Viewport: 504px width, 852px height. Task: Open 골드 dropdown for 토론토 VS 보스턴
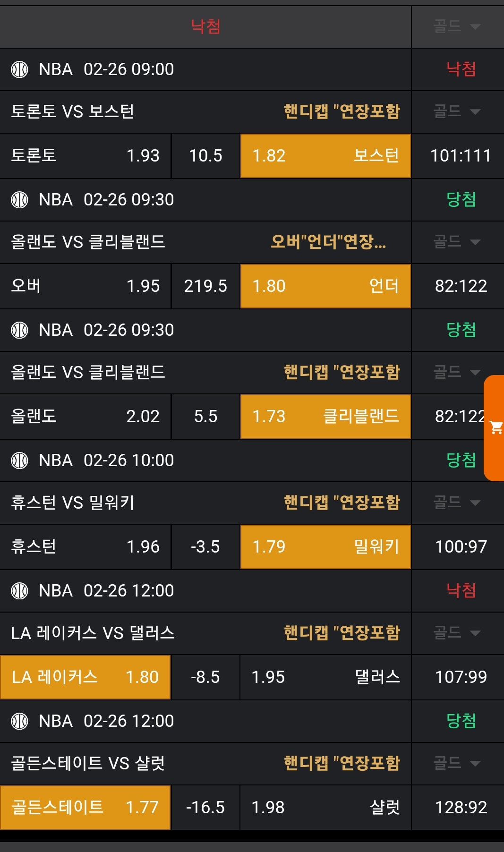click(x=457, y=112)
